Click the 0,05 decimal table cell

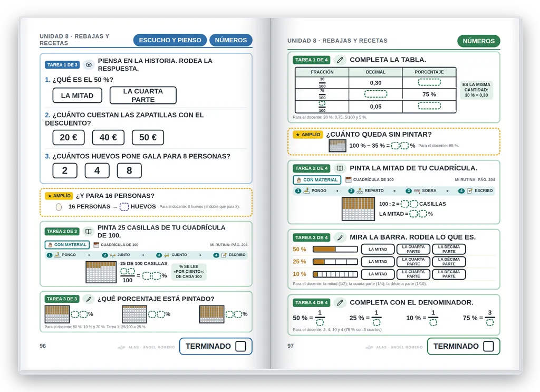(375, 107)
